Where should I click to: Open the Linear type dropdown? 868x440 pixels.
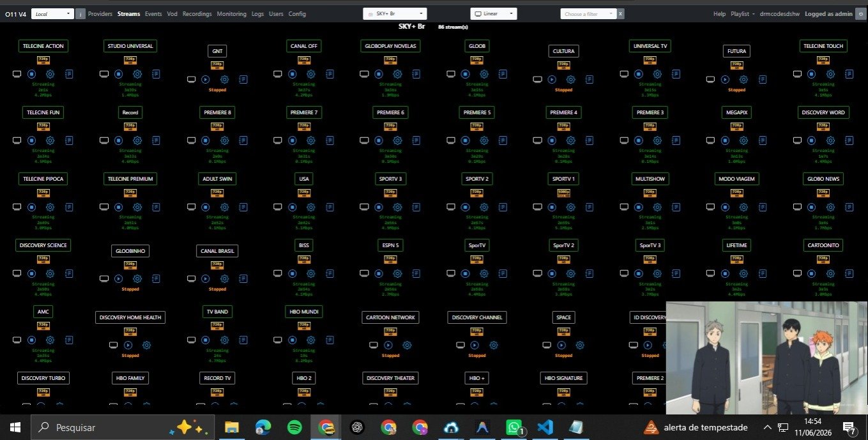coord(494,13)
